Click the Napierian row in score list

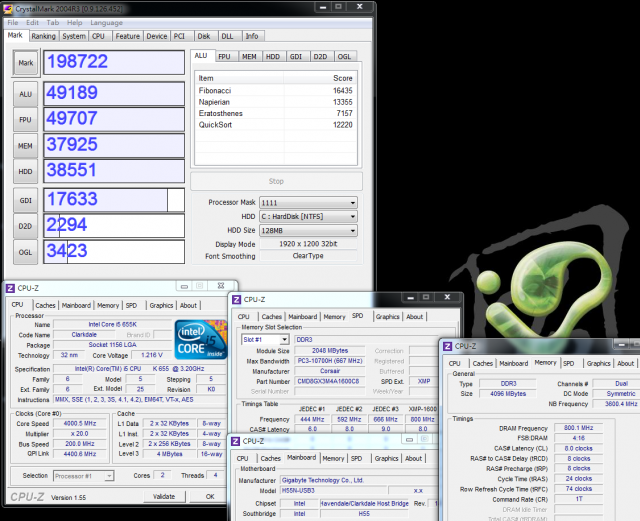[x=276, y=102]
